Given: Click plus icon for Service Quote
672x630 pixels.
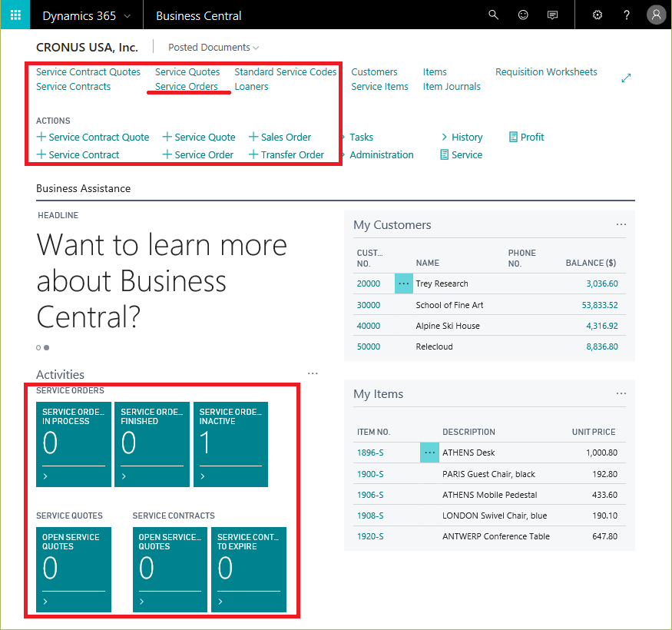Looking at the screenshot, I should click(167, 137).
